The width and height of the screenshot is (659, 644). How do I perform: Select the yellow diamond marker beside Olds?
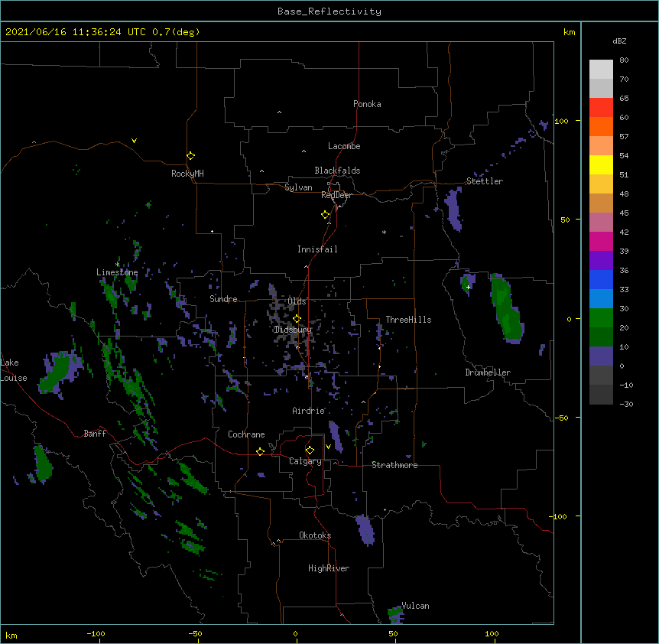click(x=297, y=319)
